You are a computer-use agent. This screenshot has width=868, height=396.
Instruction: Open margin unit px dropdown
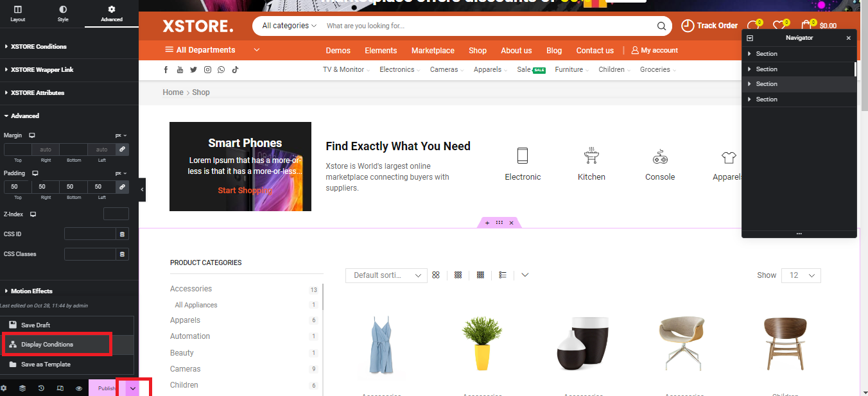tap(121, 135)
